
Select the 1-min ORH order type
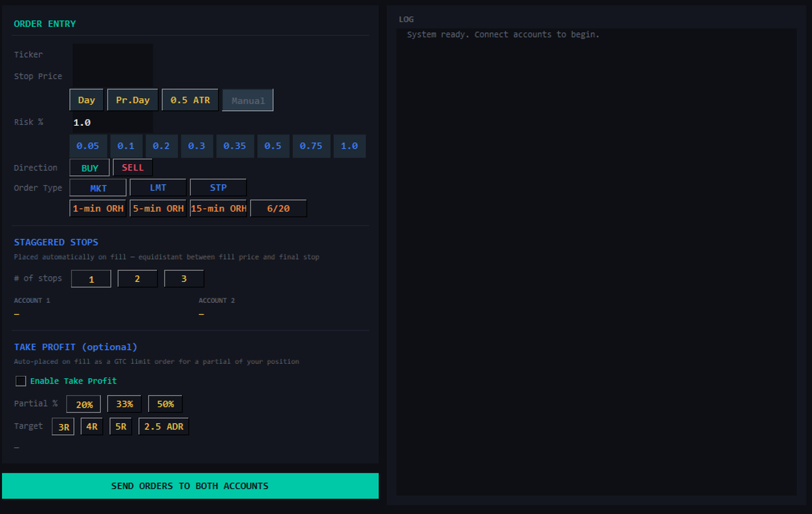(x=98, y=208)
